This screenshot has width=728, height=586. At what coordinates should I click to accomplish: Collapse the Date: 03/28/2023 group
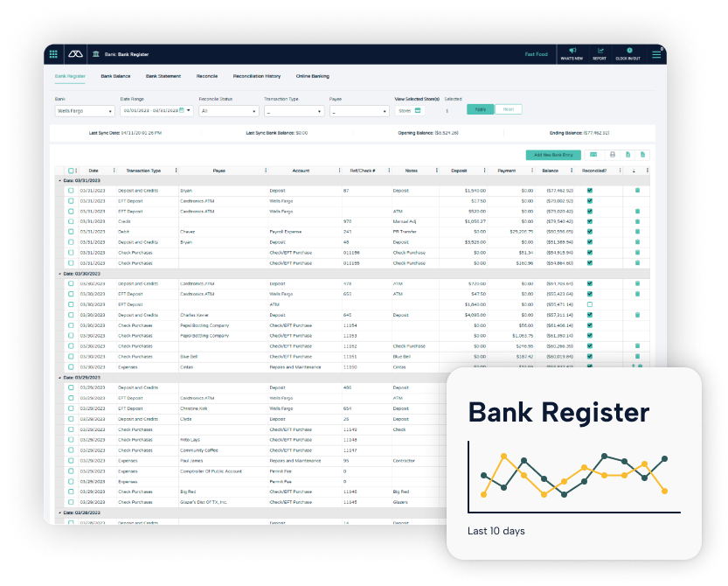pos(60,513)
